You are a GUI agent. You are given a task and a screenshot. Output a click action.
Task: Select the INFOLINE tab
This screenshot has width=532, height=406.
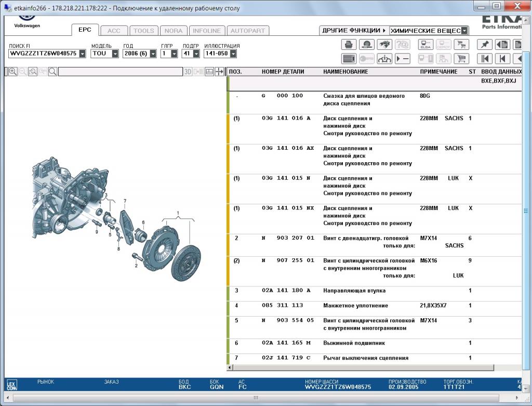pos(207,31)
